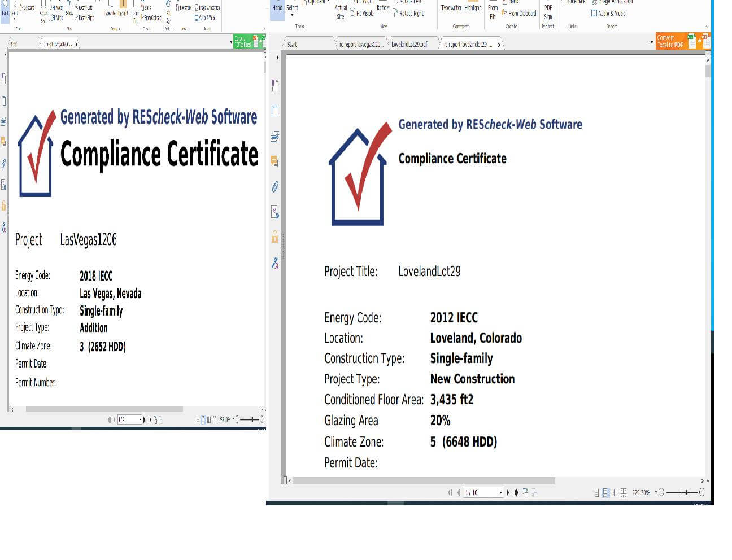The width and height of the screenshot is (732, 560).
Task: Open the page number dropdown showing 1/10
Action: coord(500,493)
